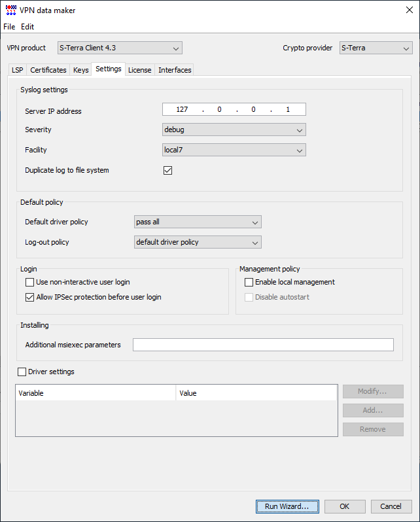This screenshot has width=420, height=522.
Task: Enable local management checkbox
Action: coord(249,283)
